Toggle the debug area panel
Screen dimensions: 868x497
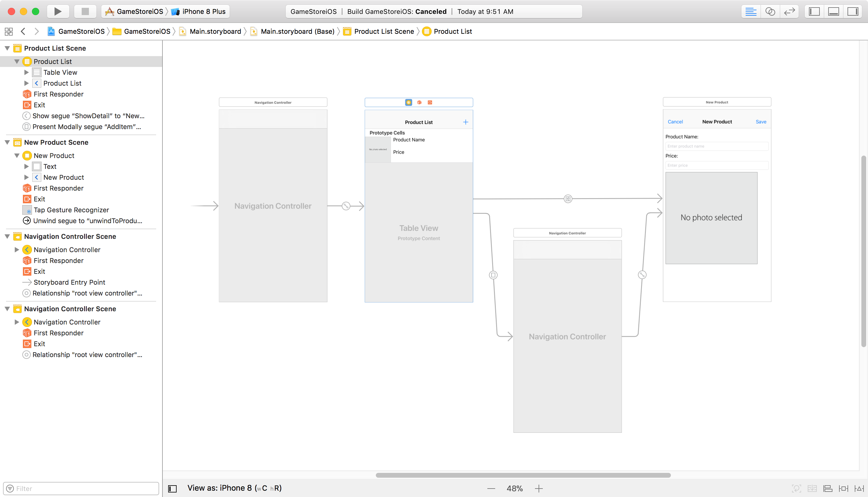coord(834,11)
